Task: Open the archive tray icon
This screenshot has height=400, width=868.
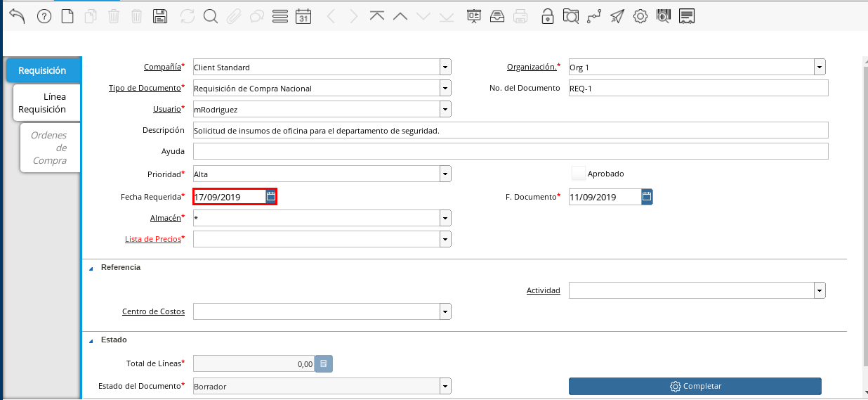Action: (497, 16)
